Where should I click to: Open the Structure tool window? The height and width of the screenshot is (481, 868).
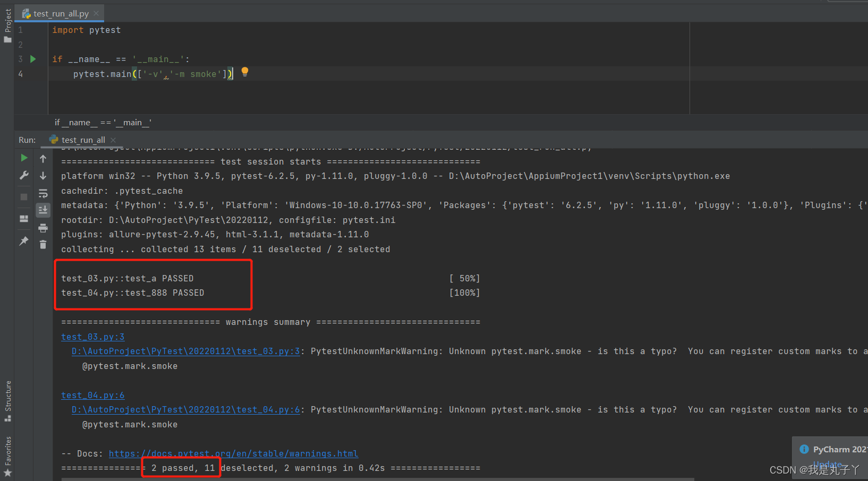7,401
